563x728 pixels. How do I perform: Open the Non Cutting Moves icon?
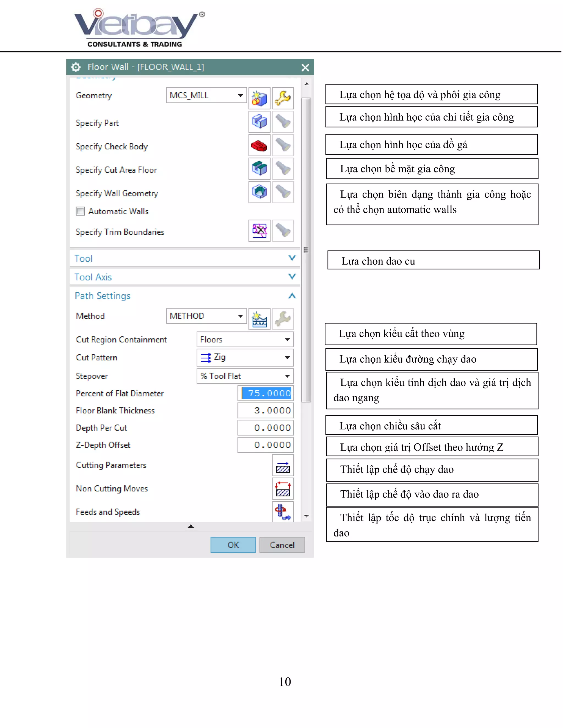pyautogui.click(x=283, y=489)
